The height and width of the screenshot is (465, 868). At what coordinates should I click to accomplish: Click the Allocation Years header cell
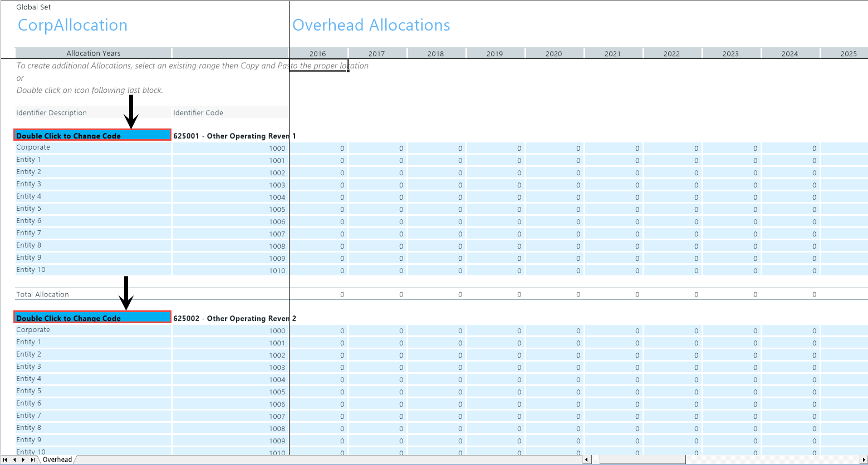tap(93, 53)
